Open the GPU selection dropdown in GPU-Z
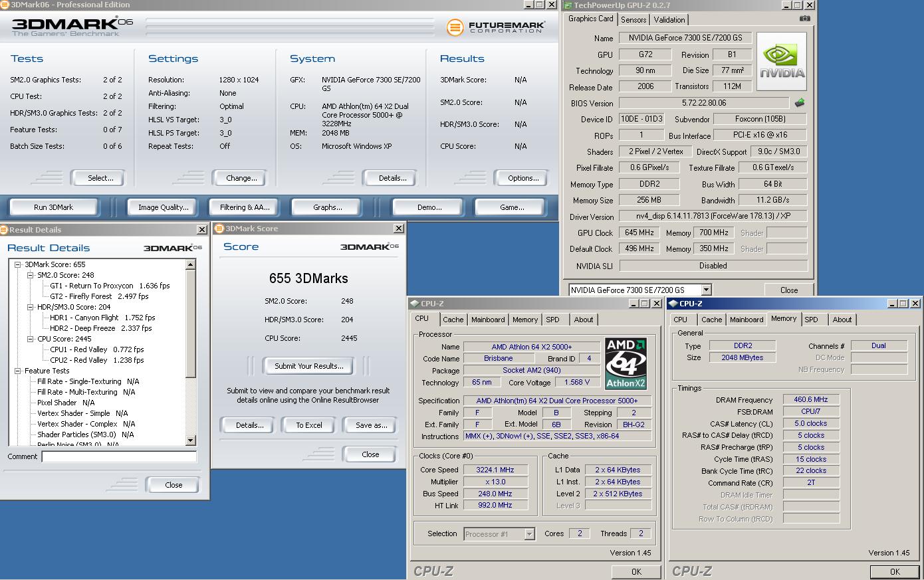 (706, 290)
